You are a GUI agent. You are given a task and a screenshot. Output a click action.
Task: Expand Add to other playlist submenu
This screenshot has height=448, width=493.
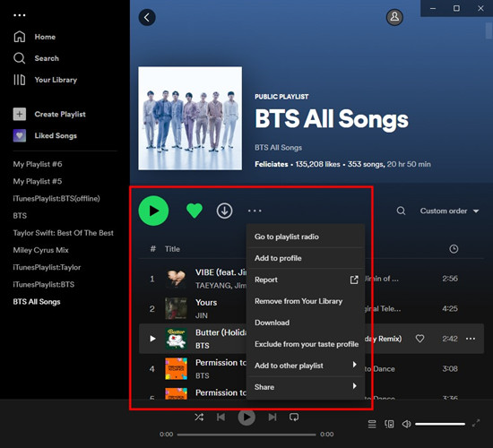[306, 366]
